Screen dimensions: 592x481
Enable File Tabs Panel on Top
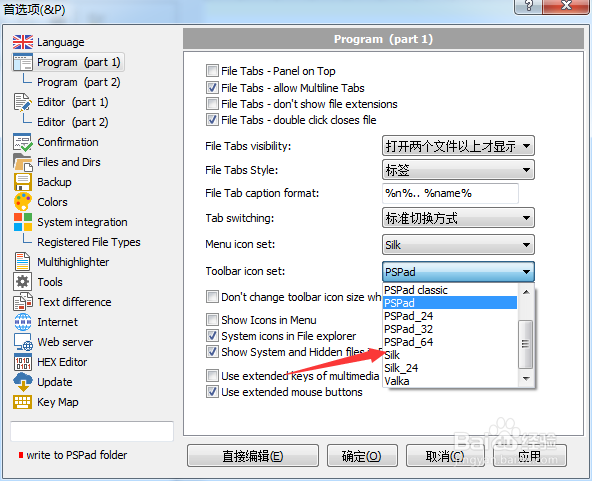click(212, 71)
